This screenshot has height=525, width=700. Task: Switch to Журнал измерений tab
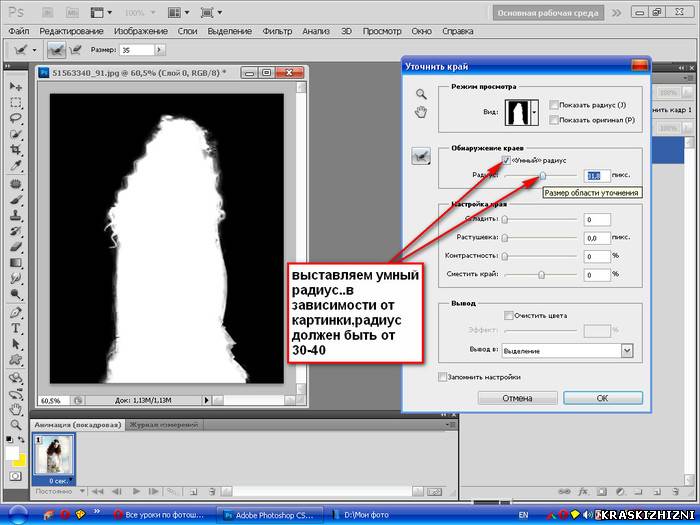tap(164, 425)
